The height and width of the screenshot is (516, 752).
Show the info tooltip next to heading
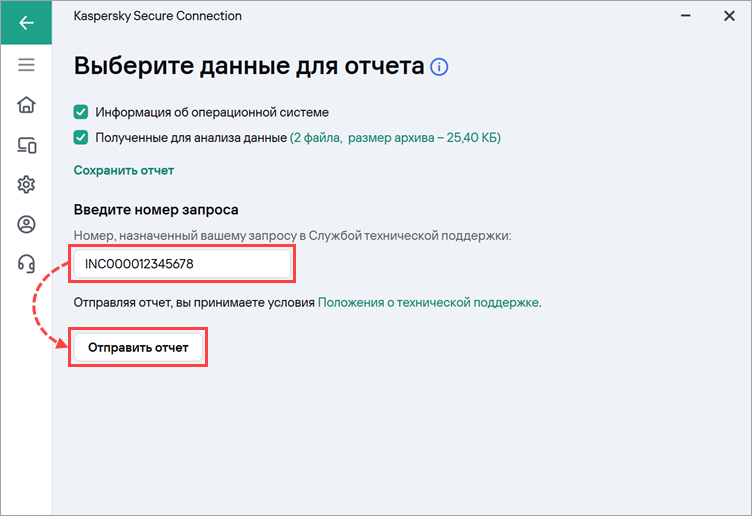(x=439, y=67)
